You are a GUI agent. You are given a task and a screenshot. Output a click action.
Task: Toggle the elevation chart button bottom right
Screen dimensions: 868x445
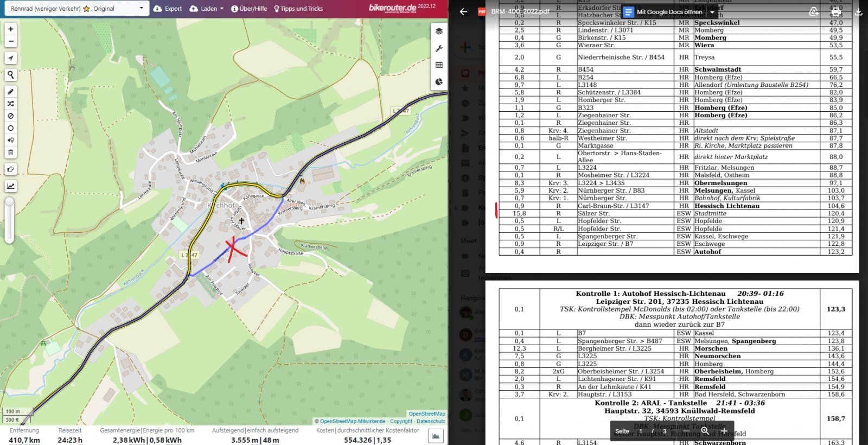tap(436, 436)
